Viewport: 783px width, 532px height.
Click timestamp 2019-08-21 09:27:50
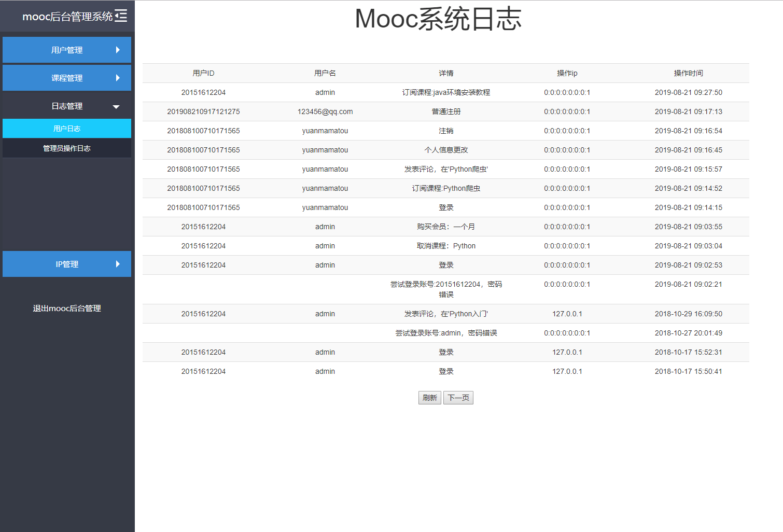(x=689, y=92)
